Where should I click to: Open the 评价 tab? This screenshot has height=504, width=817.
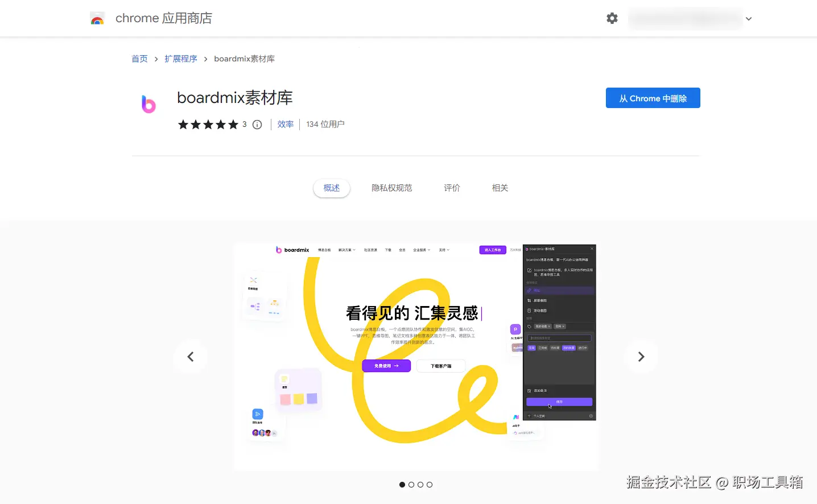452,188
